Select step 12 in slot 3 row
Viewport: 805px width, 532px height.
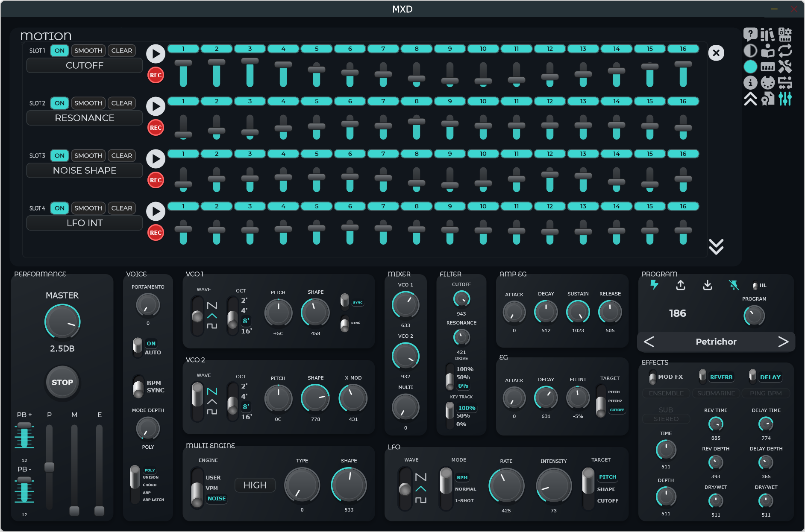pos(550,154)
